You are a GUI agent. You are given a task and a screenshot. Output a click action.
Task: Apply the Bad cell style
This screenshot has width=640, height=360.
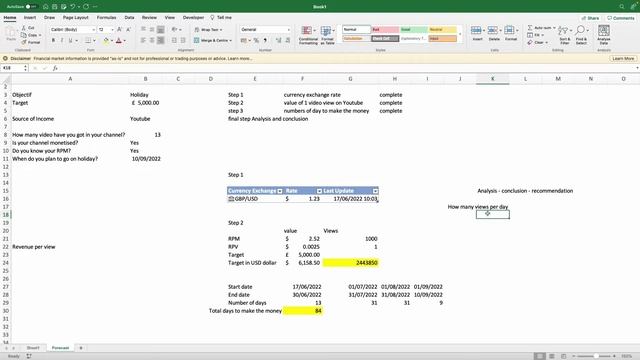(385, 29)
